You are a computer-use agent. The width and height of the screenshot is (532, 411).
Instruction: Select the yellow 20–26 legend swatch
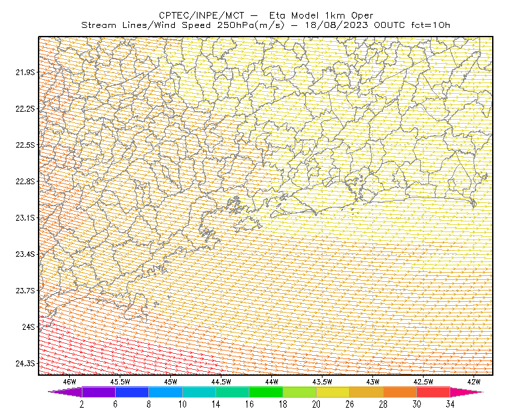(x=333, y=392)
